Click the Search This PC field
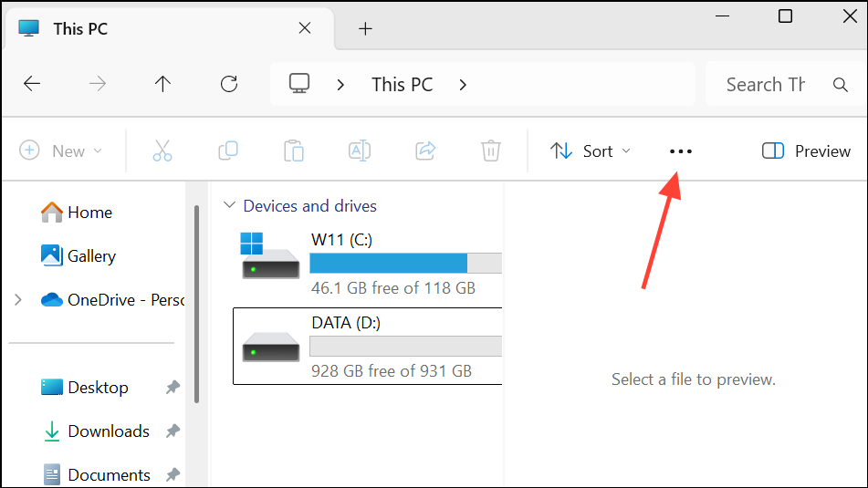 pyautogui.click(x=767, y=85)
